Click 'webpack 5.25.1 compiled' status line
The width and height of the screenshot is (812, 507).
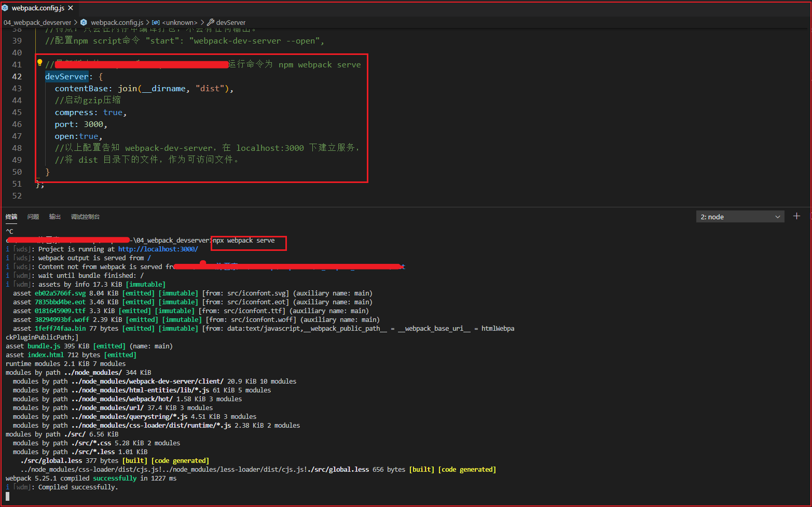coord(91,478)
